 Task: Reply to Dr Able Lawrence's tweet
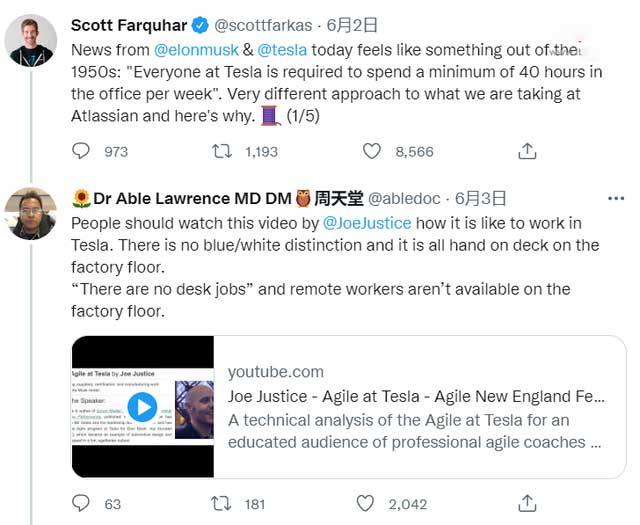82,503
